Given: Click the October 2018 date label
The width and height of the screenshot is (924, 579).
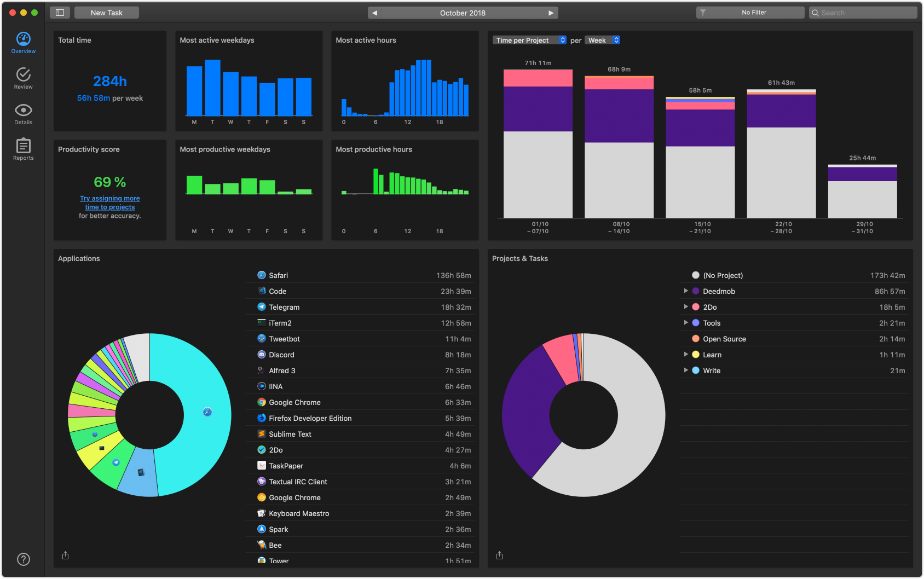Looking at the screenshot, I should (x=463, y=13).
